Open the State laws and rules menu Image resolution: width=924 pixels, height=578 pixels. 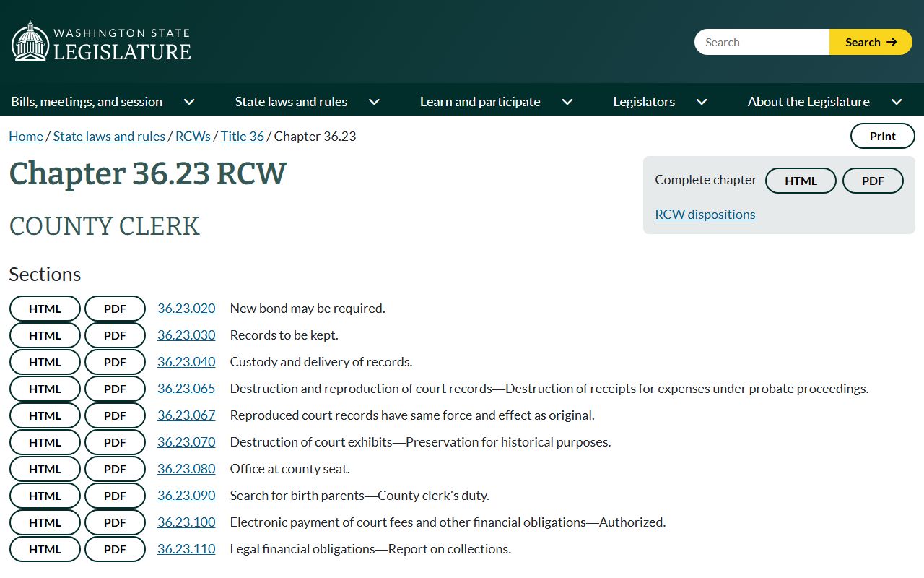(291, 102)
